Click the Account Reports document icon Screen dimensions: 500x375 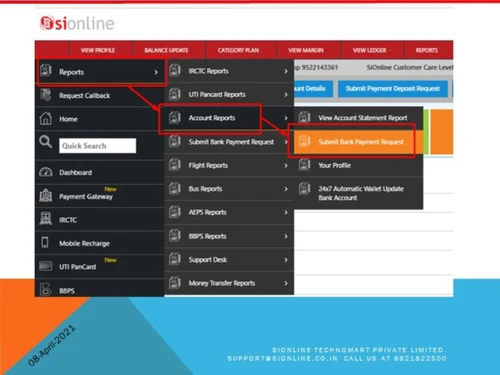click(175, 118)
